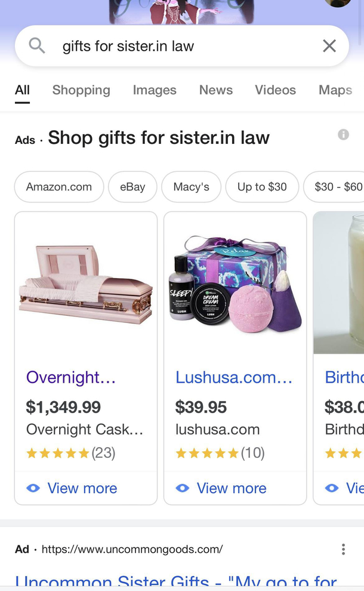The image size is (364, 591).
Task: Tap the star rating on the Lush product
Action: coord(207,453)
